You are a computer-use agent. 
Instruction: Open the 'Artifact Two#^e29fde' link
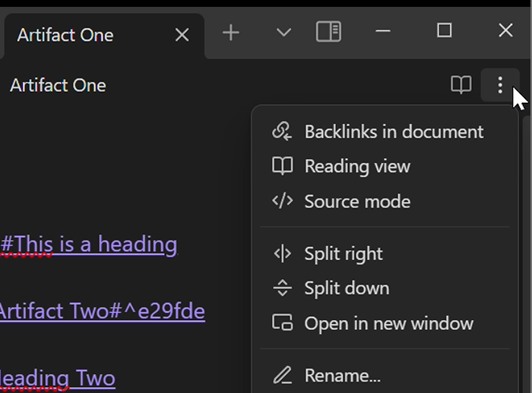tap(102, 311)
